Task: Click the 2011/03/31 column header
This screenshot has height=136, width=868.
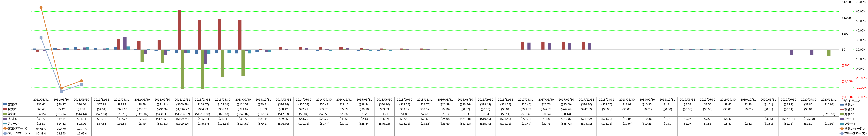Action: (41, 100)
